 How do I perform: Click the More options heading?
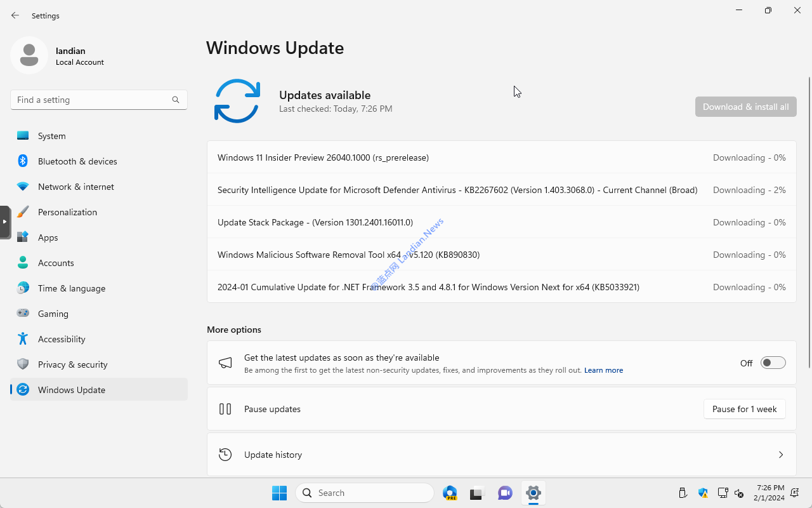click(234, 330)
